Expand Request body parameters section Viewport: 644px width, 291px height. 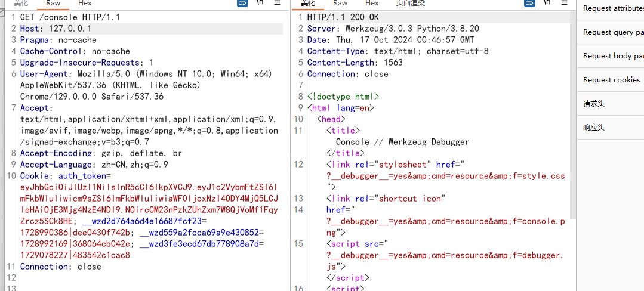coord(611,56)
